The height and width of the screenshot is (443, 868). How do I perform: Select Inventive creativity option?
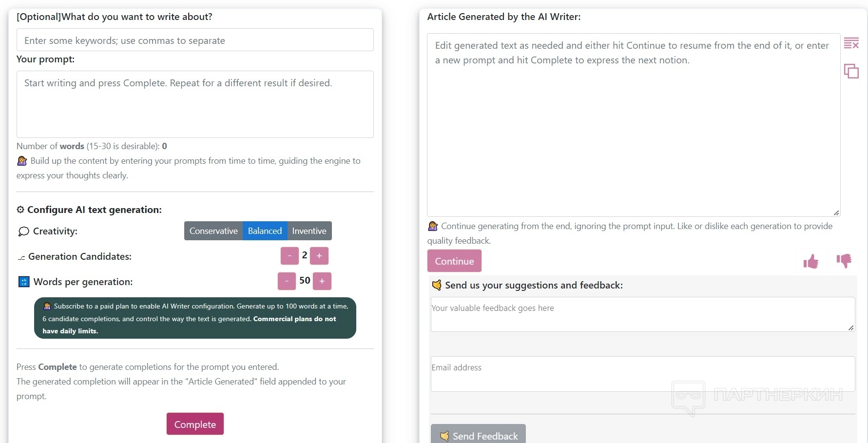tap(309, 231)
